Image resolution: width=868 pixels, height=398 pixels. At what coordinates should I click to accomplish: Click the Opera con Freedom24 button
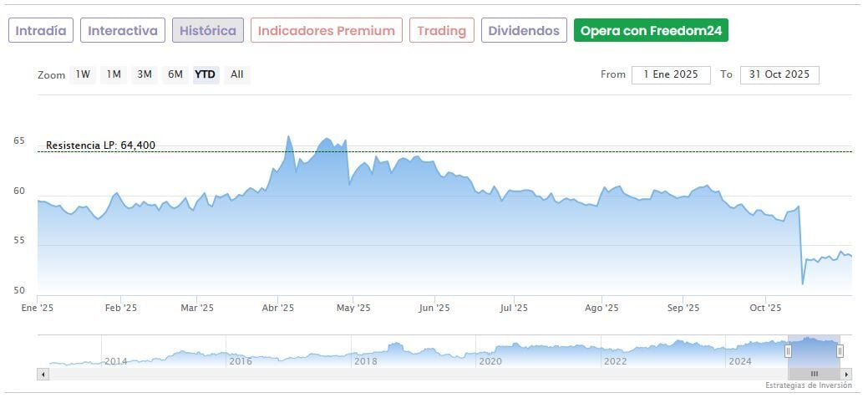pos(651,31)
